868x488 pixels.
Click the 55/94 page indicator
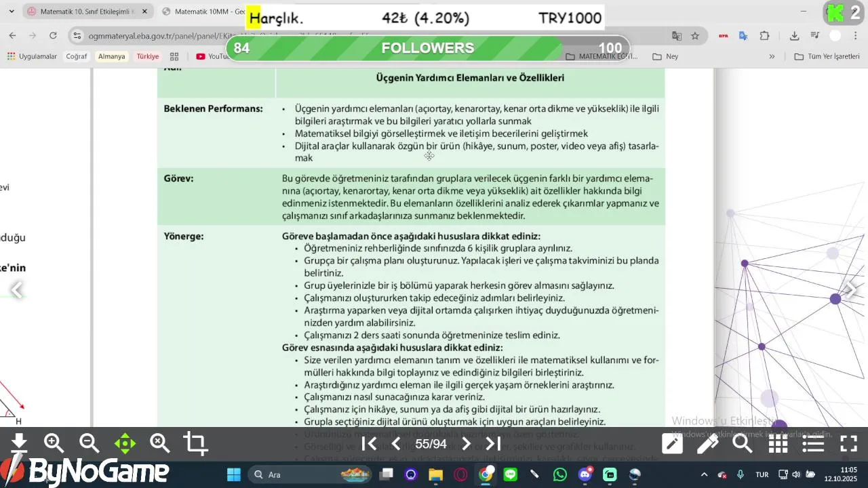tap(431, 444)
